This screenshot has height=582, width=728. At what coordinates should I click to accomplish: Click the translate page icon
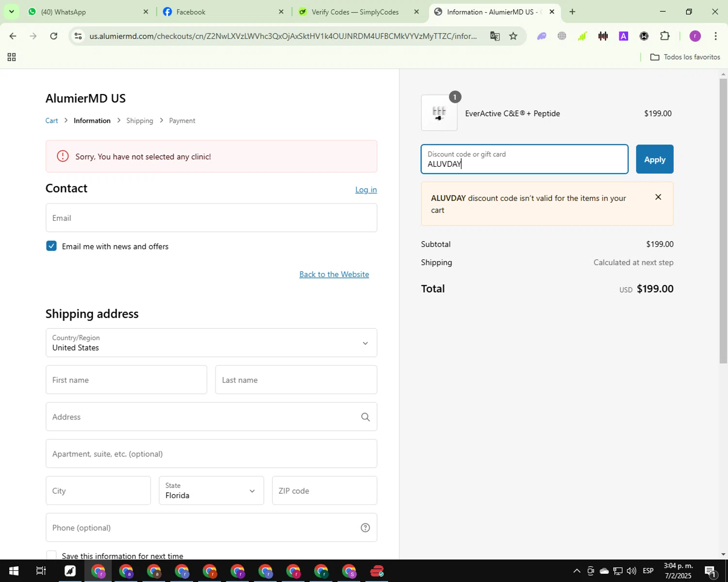point(495,36)
